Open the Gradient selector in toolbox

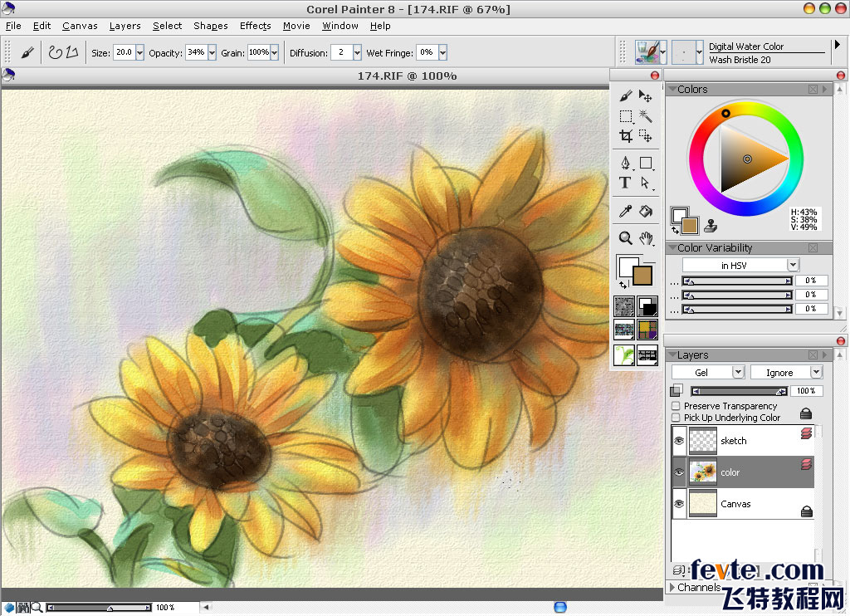click(647, 306)
